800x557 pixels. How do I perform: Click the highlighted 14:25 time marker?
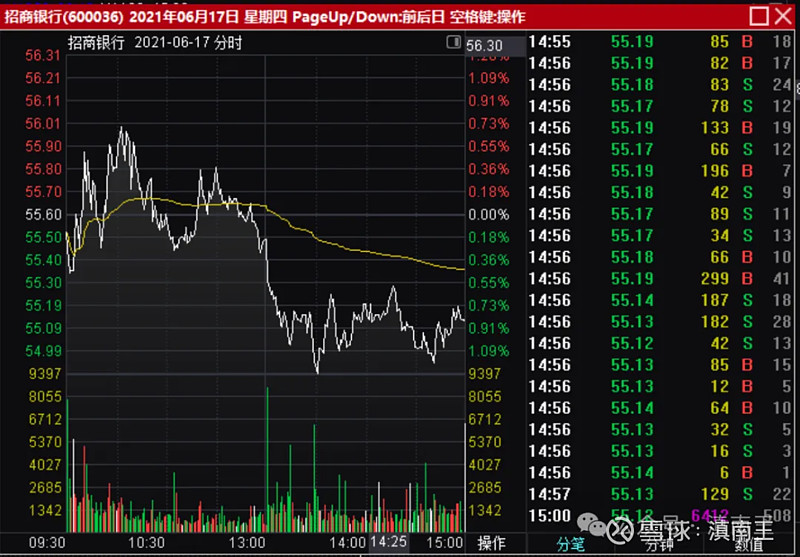(x=389, y=541)
